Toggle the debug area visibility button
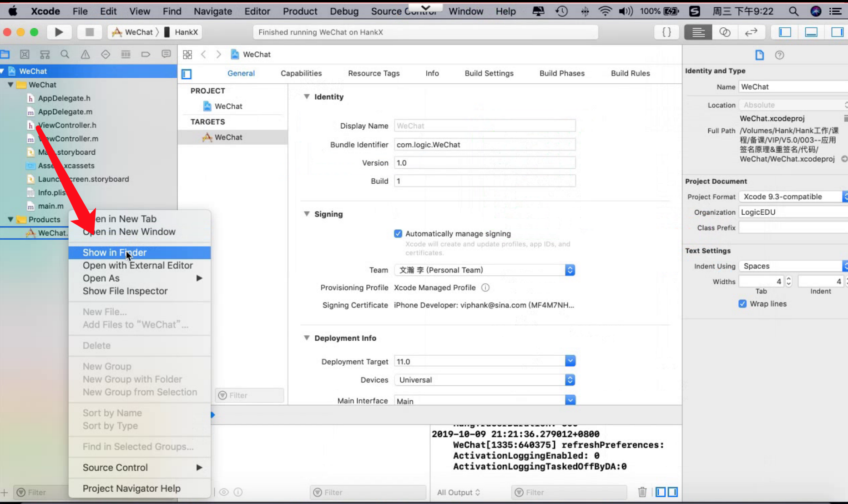Image resolution: width=848 pixels, height=504 pixels. (811, 32)
